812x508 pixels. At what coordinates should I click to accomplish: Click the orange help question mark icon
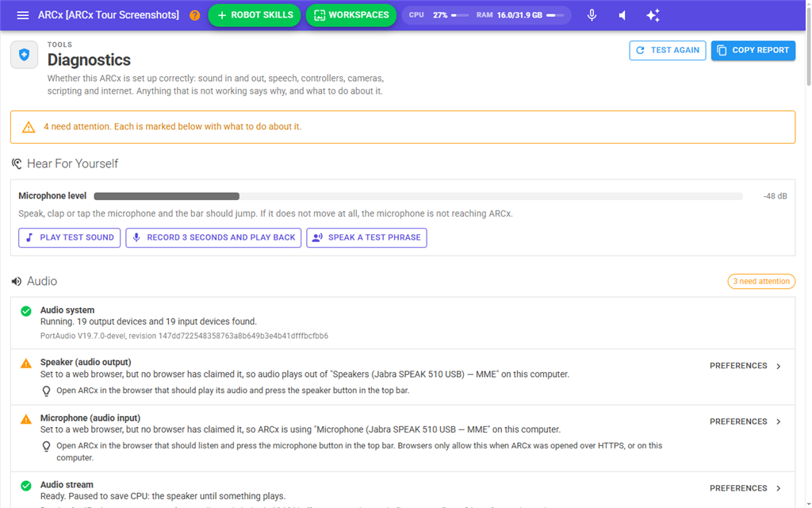(x=195, y=15)
